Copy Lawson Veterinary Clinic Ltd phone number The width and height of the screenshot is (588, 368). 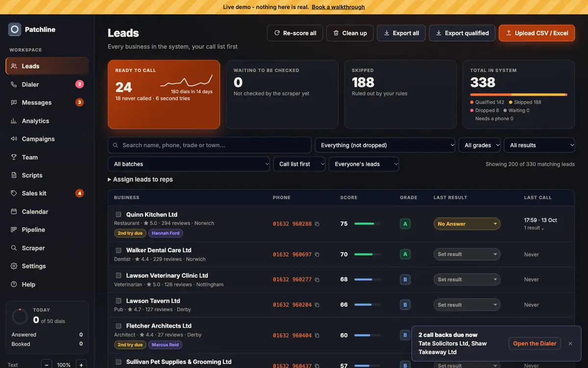pos(317,280)
